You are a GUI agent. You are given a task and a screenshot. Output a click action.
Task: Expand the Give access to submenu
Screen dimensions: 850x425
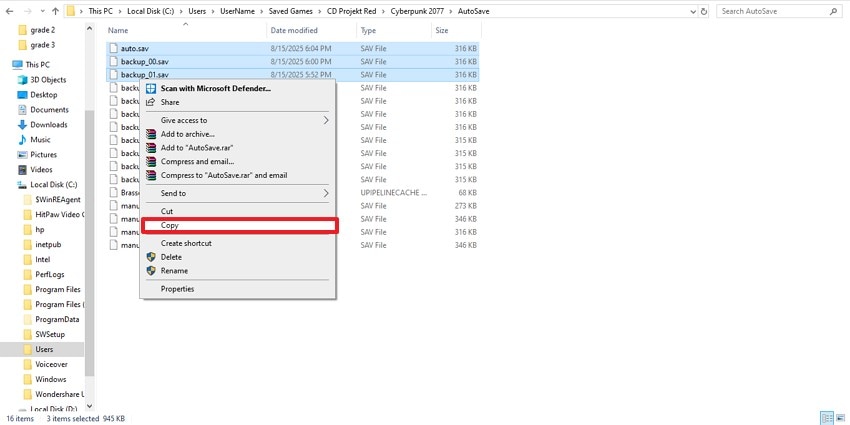(x=326, y=120)
